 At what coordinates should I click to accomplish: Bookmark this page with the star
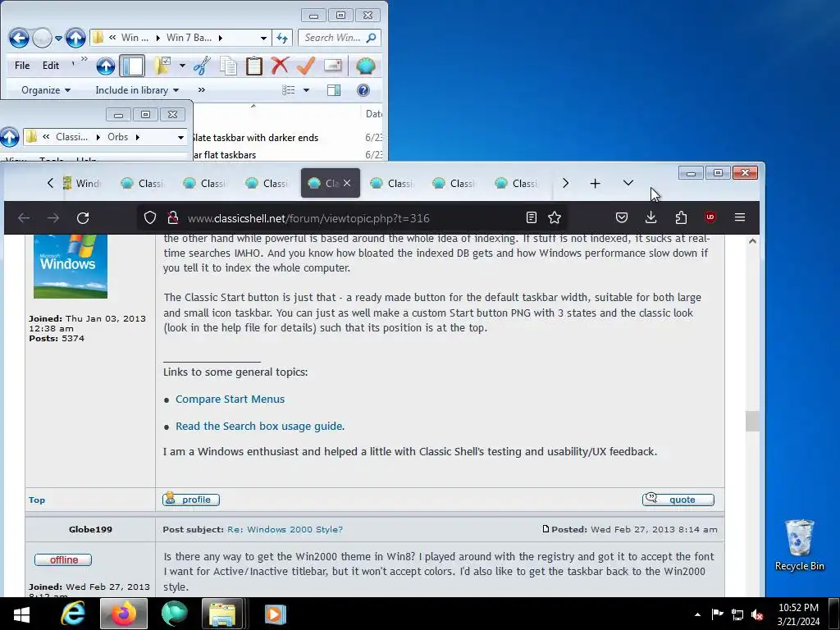pyautogui.click(x=555, y=217)
